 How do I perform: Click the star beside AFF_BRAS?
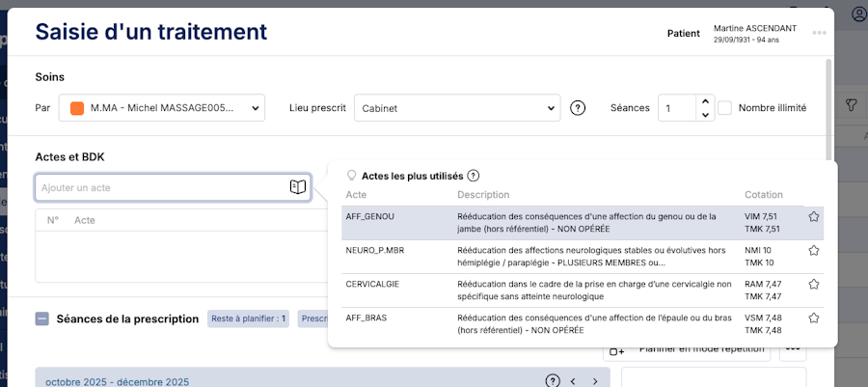pos(814,318)
